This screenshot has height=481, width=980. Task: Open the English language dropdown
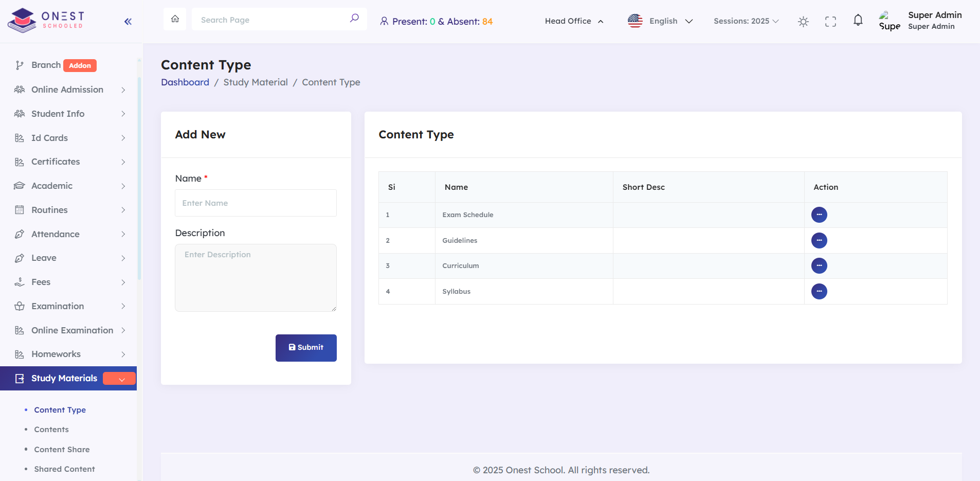coord(661,21)
